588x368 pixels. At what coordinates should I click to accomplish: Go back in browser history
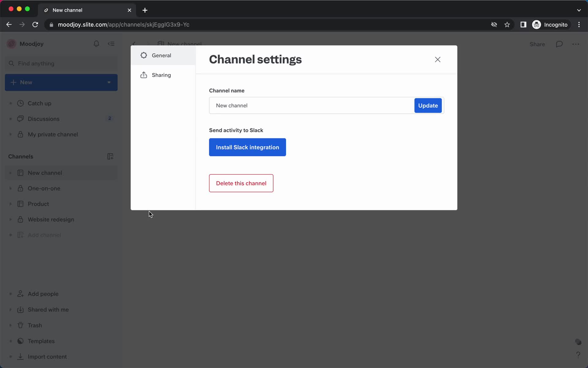tap(9, 25)
